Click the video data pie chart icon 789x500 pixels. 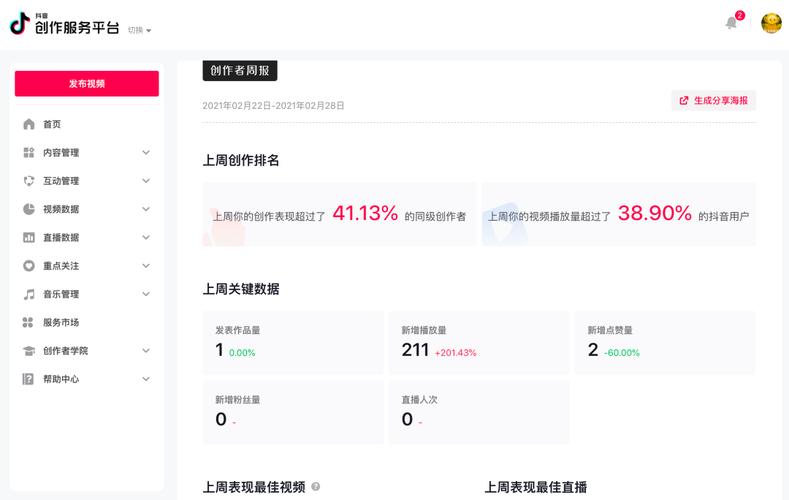tap(29, 209)
